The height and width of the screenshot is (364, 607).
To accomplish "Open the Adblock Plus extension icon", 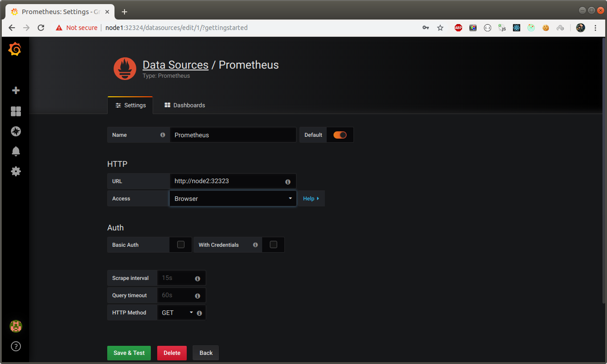I will (458, 28).
